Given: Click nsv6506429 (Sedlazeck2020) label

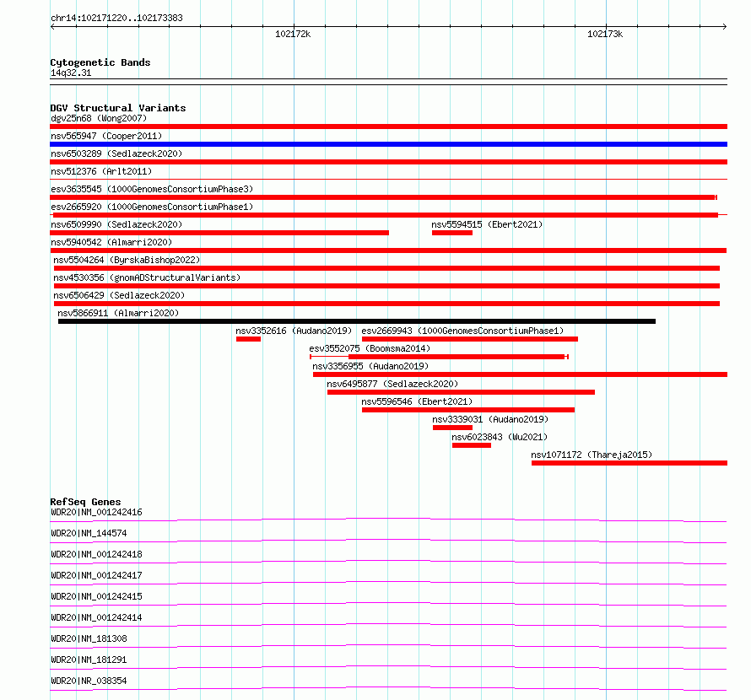Looking at the screenshot, I should point(119,295).
